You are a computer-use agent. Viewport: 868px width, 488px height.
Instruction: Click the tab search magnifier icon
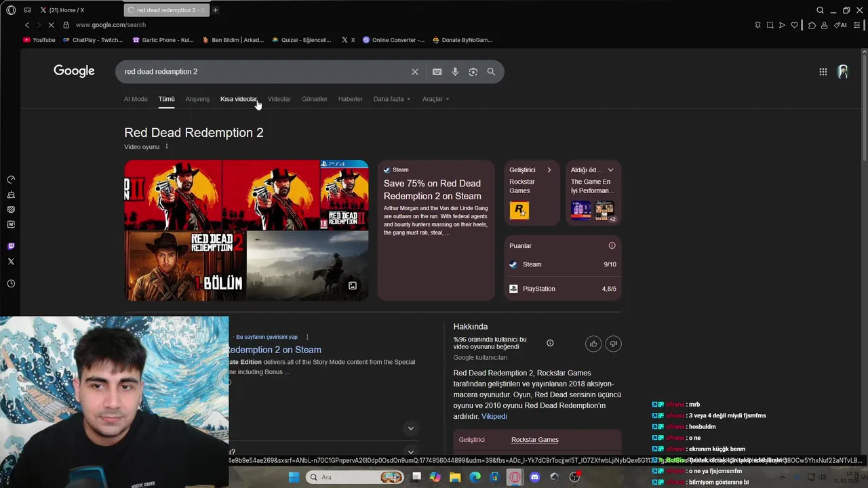(820, 10)
